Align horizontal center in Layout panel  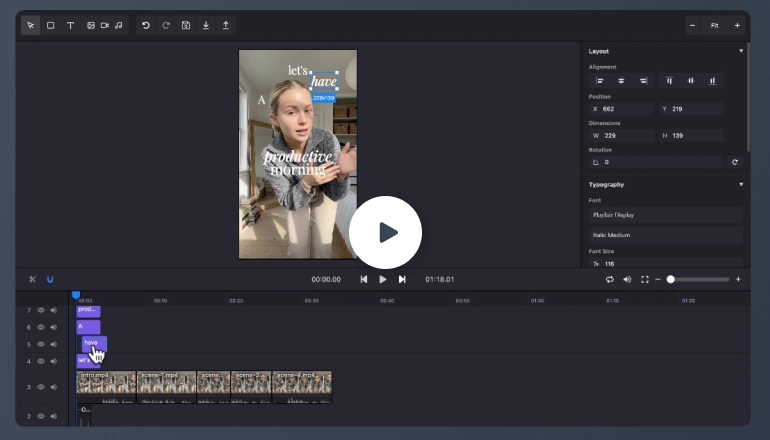[621, 81]
